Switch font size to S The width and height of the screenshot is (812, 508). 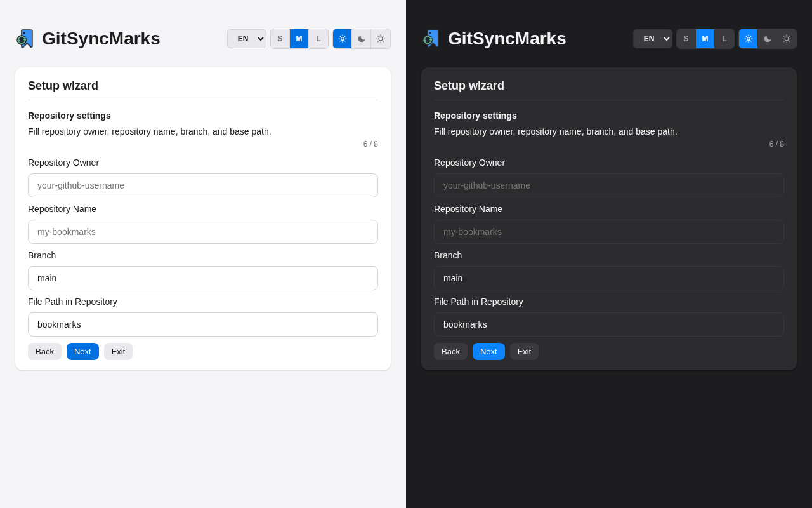(x=280, y=39)
